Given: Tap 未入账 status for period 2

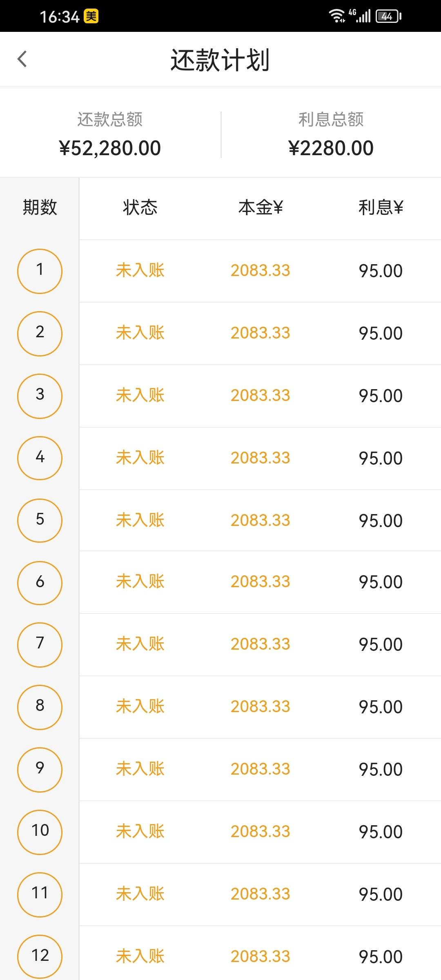Looking at the screenshot, I should tap(140, 333).
